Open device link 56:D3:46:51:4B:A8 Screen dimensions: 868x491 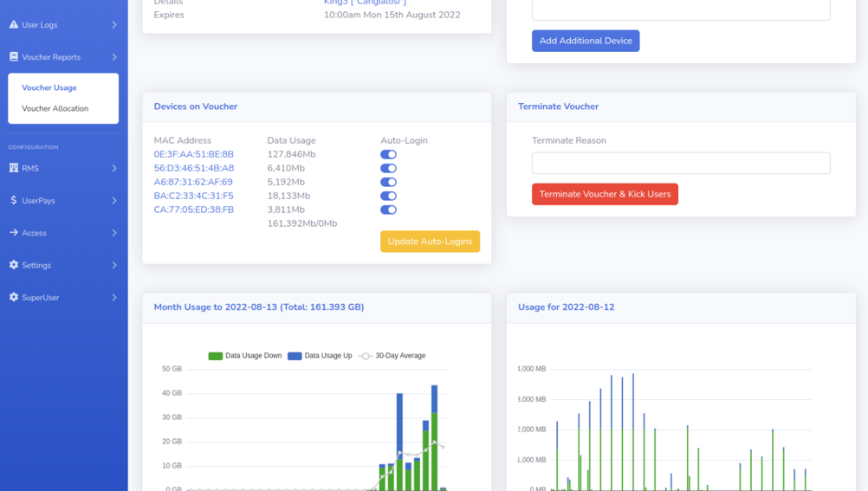coord(194,168)
